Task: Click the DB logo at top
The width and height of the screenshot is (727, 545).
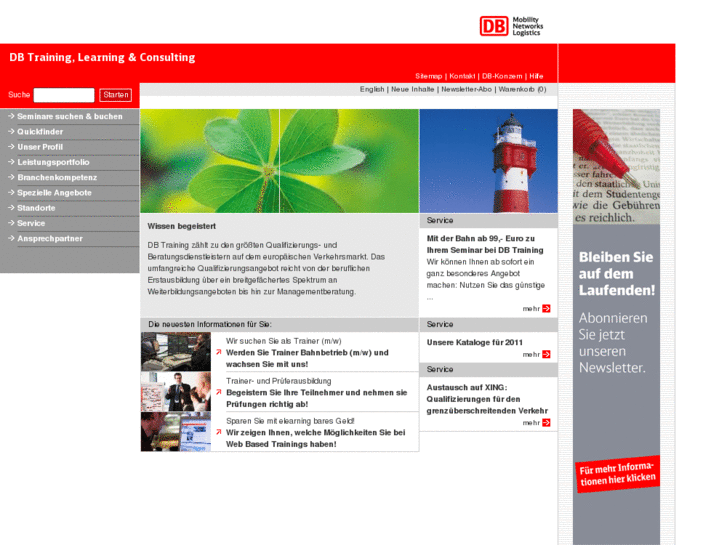Action: point(493,26)
